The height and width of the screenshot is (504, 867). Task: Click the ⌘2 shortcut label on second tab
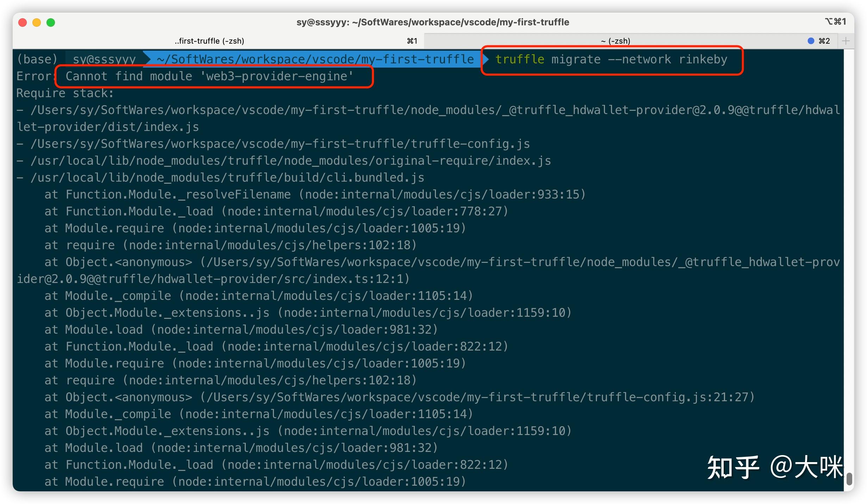[824, 41]
